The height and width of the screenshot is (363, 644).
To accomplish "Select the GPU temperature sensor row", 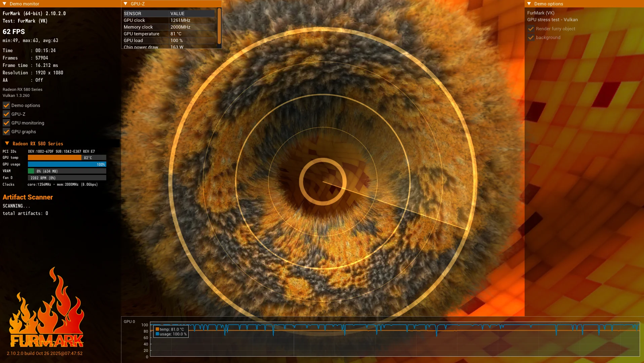I will coord(169,34).
